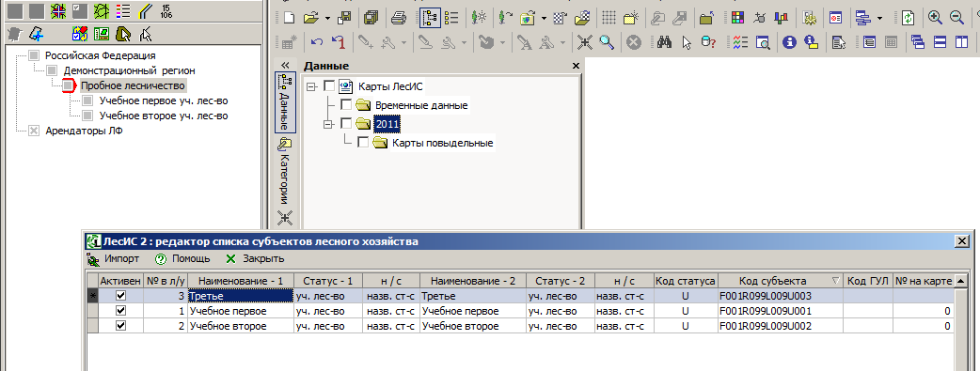This screenshot has width=980, height=371.
Task: Click the open folder icon in top toolbar
Action: [310, 18]
